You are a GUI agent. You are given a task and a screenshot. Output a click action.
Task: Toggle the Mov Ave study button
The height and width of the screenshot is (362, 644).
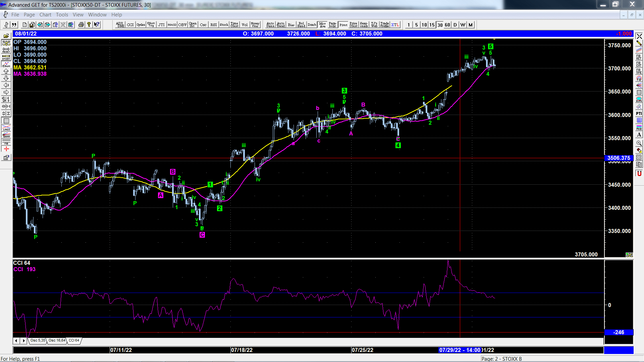click(322, 25)
